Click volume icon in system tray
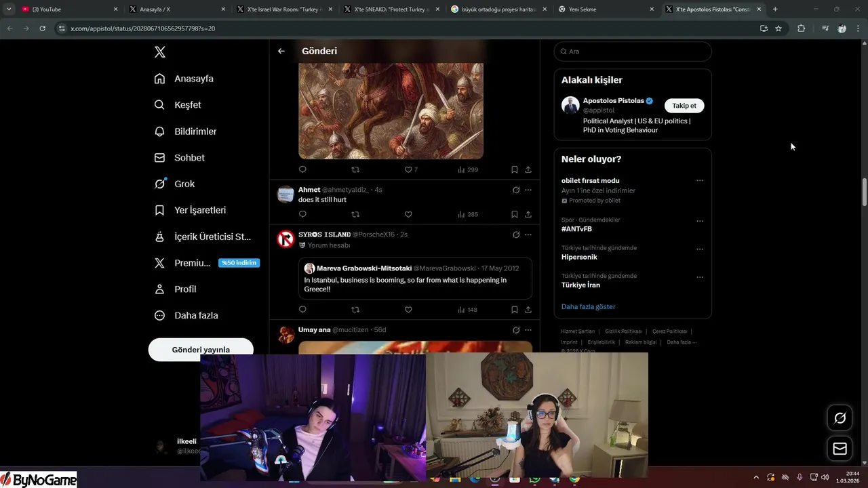The image size is (868, 488). tap(825, 477)
